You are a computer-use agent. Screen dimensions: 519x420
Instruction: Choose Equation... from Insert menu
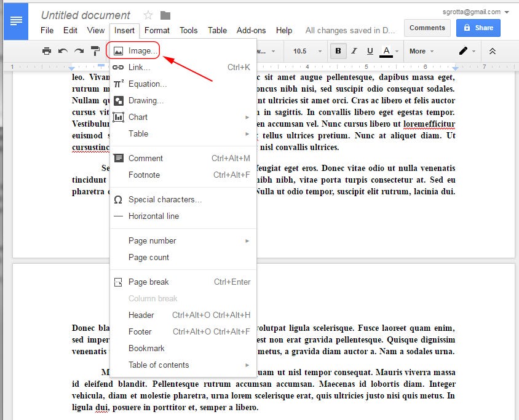pos(183,84)
